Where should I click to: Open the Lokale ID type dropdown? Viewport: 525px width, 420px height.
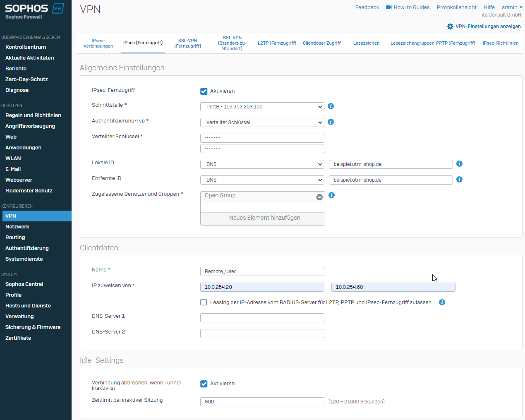262,164
